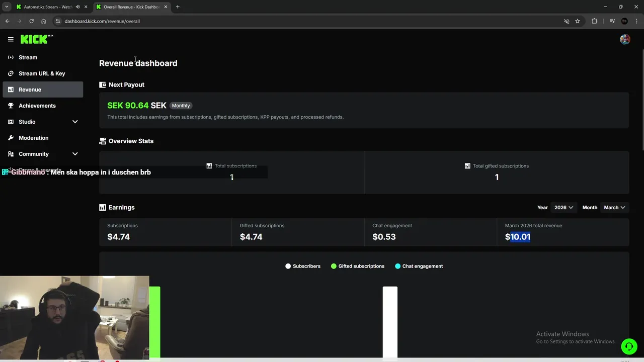
Task: Click the Overview Stats heading
Action: [x=131, y=141]
